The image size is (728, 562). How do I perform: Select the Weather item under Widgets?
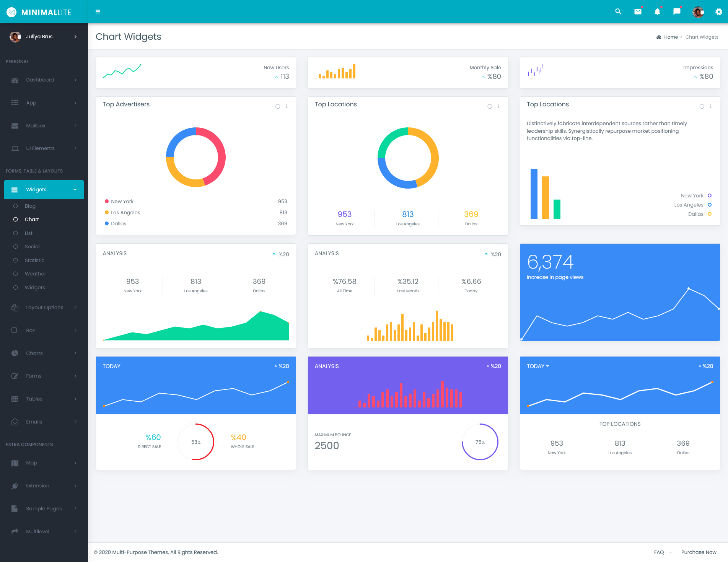pyautogui.click(x=35, y=274)
